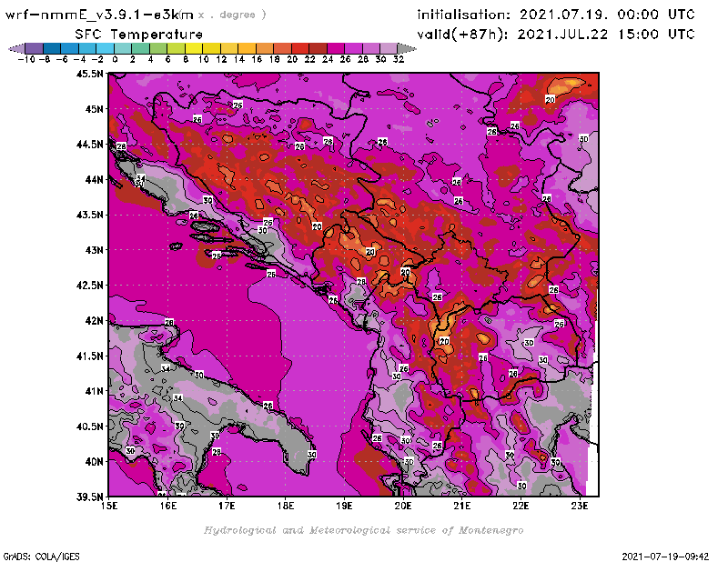
Task: Click the 12 to 14 legend swatch
Action: [x=229, y=48]
